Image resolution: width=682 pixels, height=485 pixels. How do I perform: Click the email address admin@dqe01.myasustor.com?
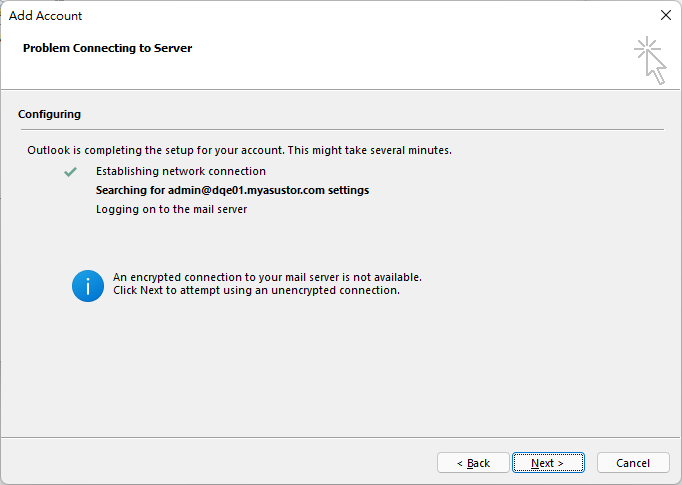coord(246,190)
